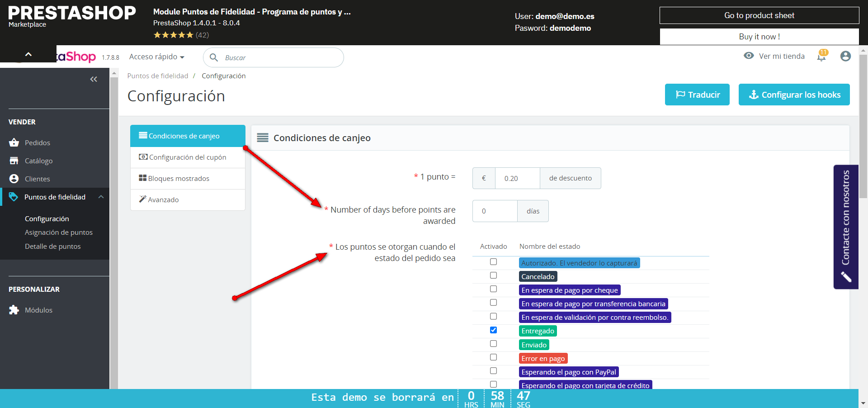Click Go to product sheet button

click(x=759, y=15)
